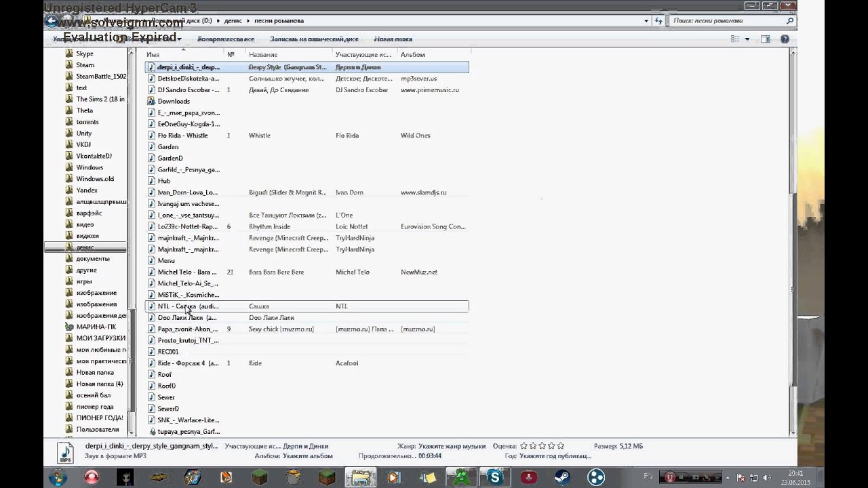Open the blue circle taskbar icon
The width and height of the screenshot is (868, 488).
[595, 478]
